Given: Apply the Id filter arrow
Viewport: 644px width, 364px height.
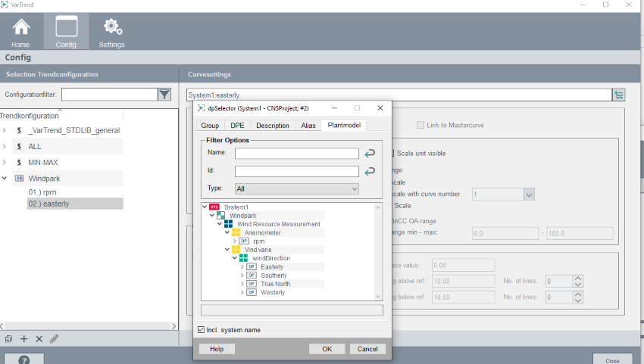Looking at the screenshot, I should [370, 172].
